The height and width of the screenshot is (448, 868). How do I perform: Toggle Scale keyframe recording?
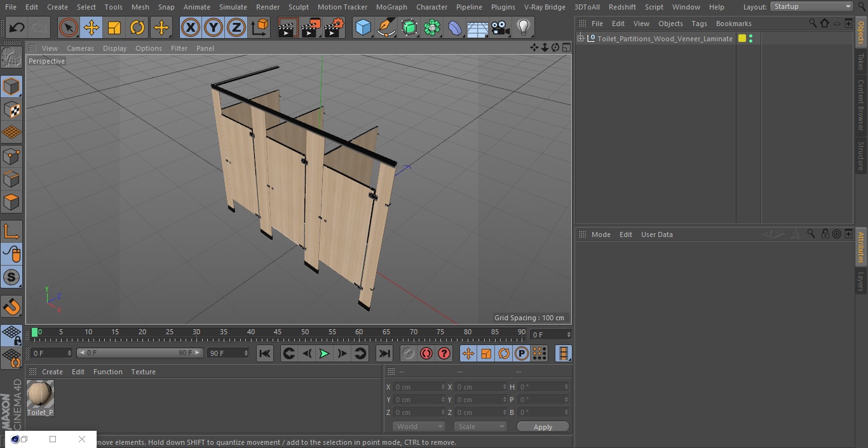[x=486, y=353]
